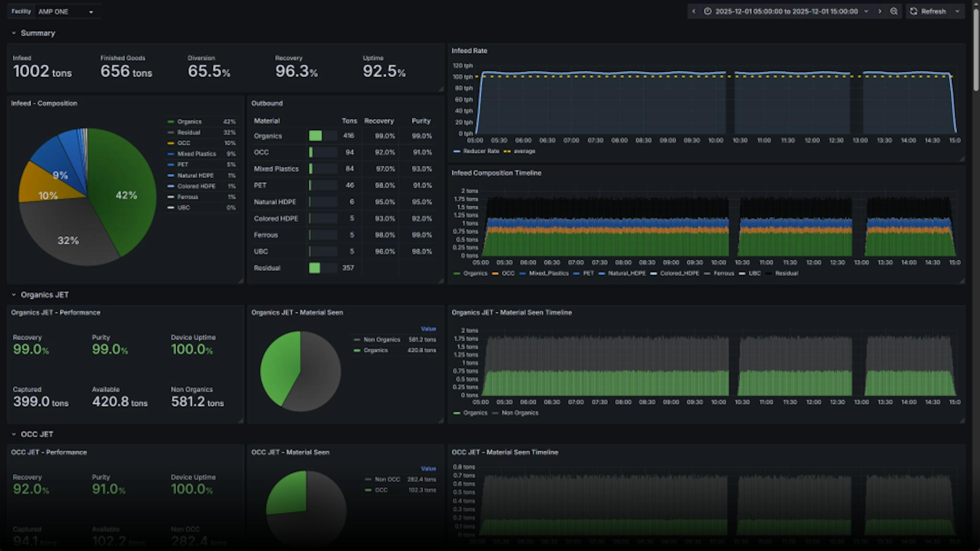Sort Outbound table by Recovery column
The height and width of the screenshot is (551, 980).
tap(378, 121)
